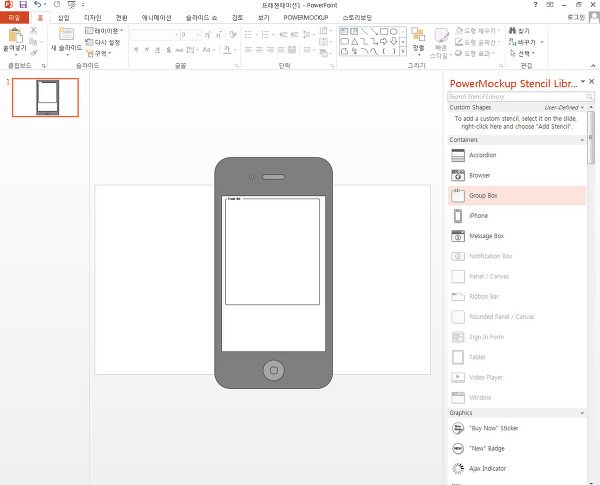Click the Format Painter brush icon
This screenshot has height=485, width=600.
34,52
